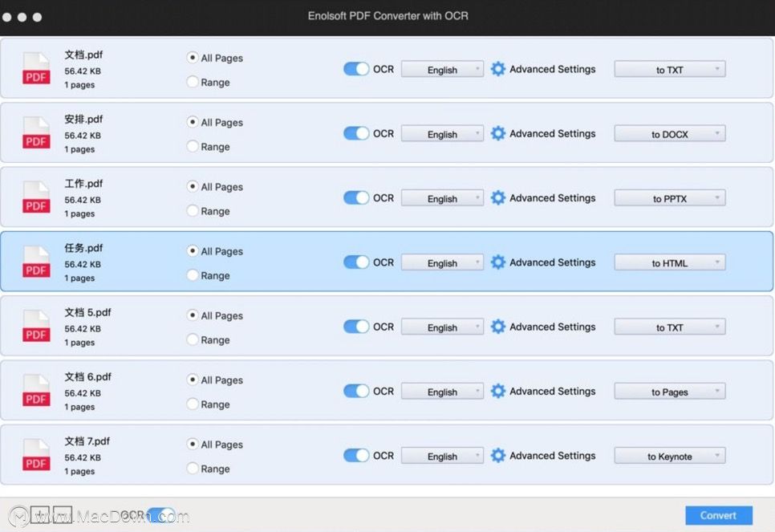This screenshot has width=775, height=532.
Task: Turn off OCR for 文档 7.pdf
Action: point(356,455)
